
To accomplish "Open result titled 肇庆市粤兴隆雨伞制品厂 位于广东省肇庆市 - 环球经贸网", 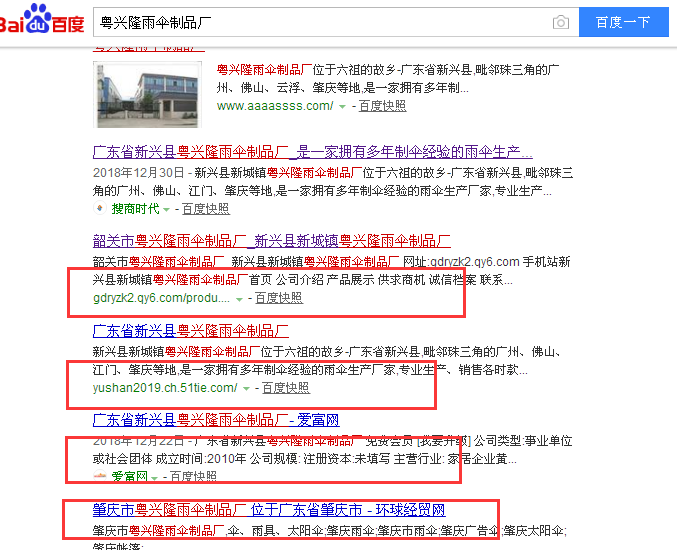I will tap(269, 510).
